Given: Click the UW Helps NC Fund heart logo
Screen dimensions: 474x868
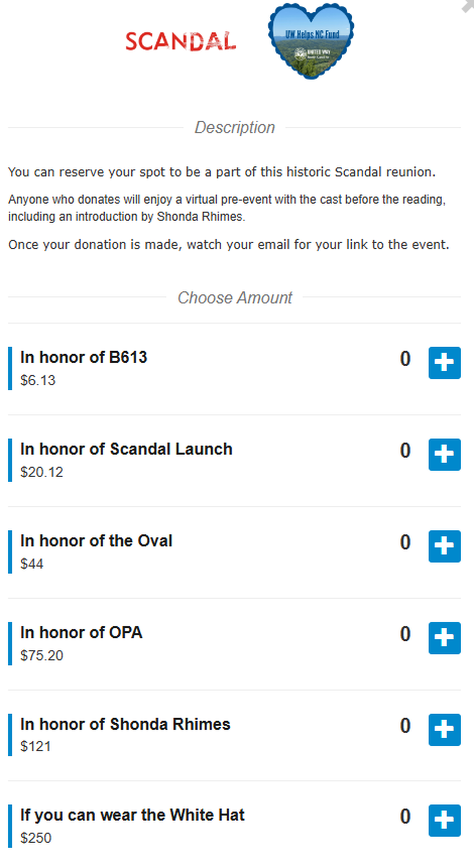Looking at the screenshot, I should pyautogui.click(x=311, y=41).
